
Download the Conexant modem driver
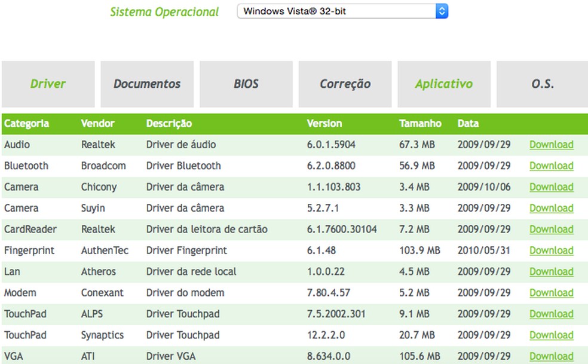point(551,293)
